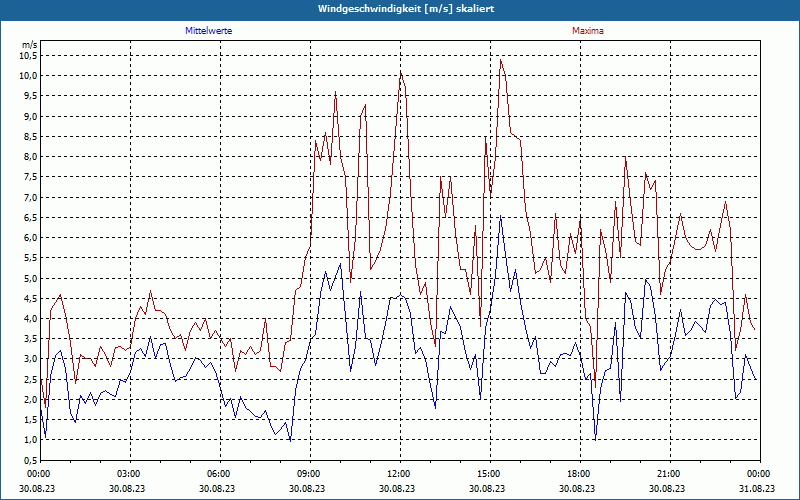Select the '15:00' time axis label
Viewport: 800px width, 500px height.
(490, 474)
